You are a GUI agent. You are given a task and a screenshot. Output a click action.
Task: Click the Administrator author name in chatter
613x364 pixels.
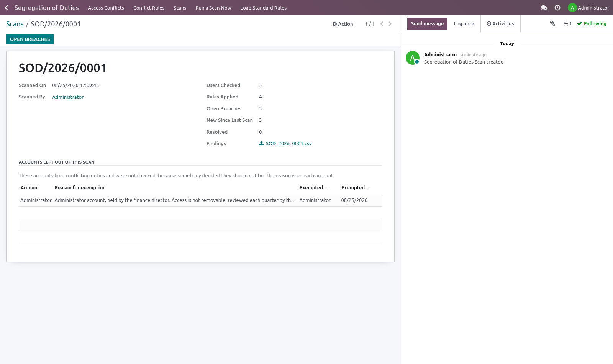[441, 55]
